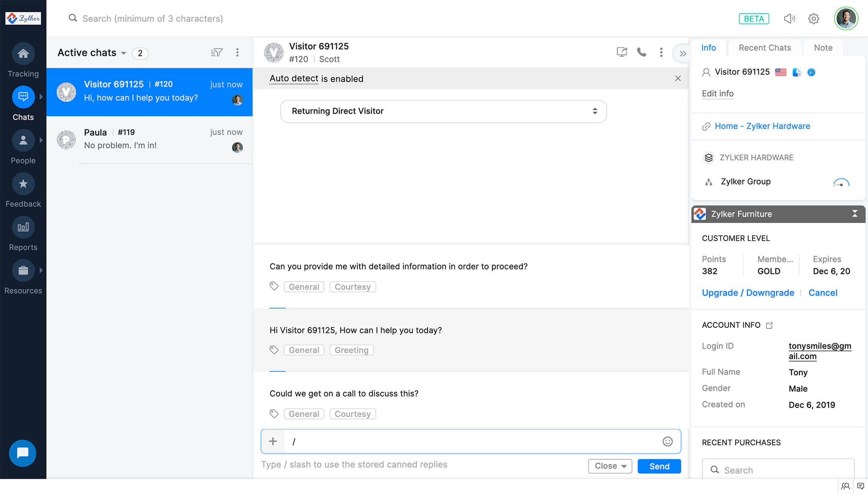Open Reports in left sidebar

[23, 227]
